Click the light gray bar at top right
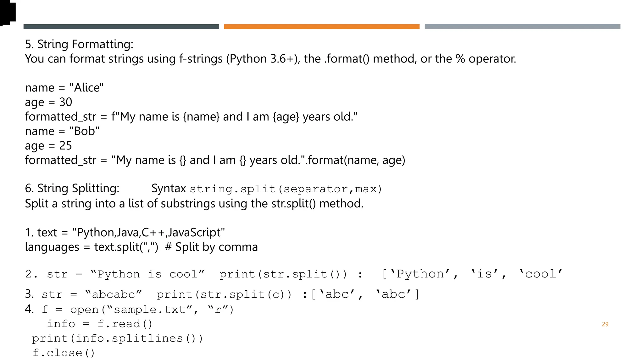The image size is (644, 362). coord(522,27)
